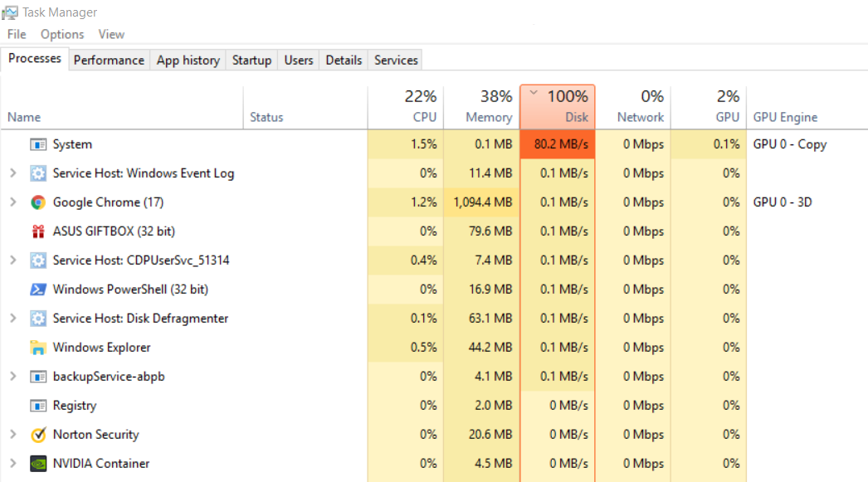Screen dimensions: 868x482
Task: Sort by the GPU Engine column
Action: 807,107
